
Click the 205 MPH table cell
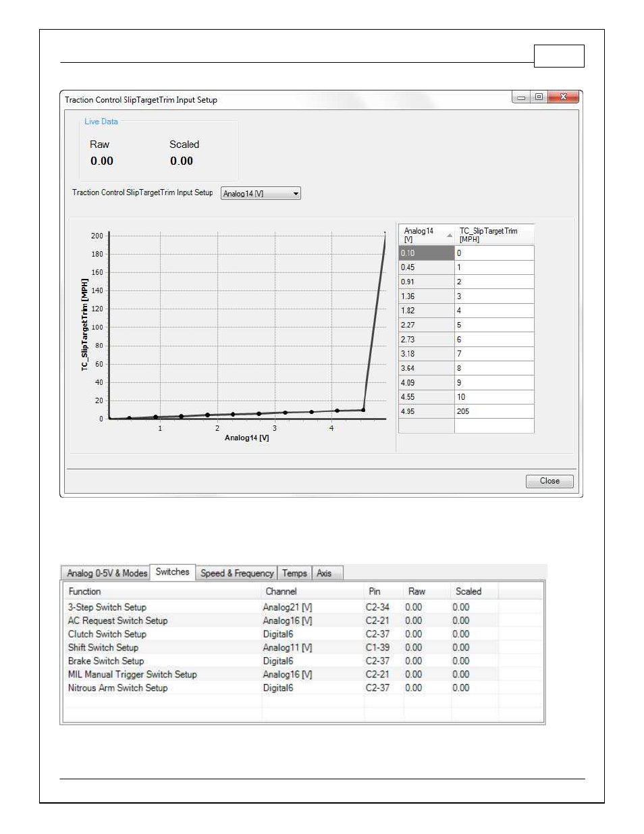pyautogui.click(x=494, y=411)
